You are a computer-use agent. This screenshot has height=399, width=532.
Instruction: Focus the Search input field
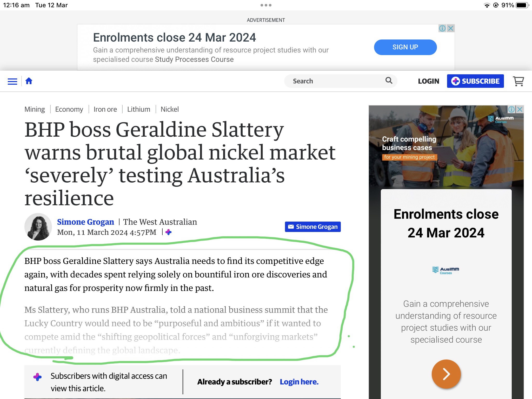click(x=341, y=81)
